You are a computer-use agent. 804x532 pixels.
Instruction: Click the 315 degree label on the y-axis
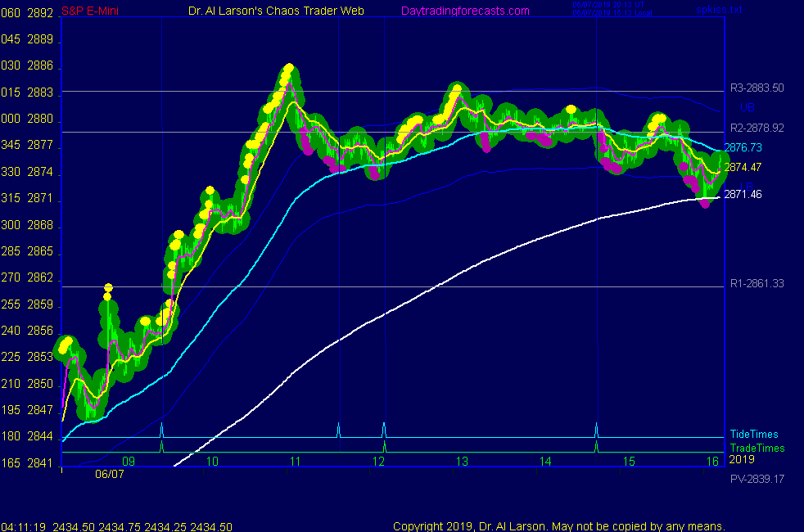point(11,198)
